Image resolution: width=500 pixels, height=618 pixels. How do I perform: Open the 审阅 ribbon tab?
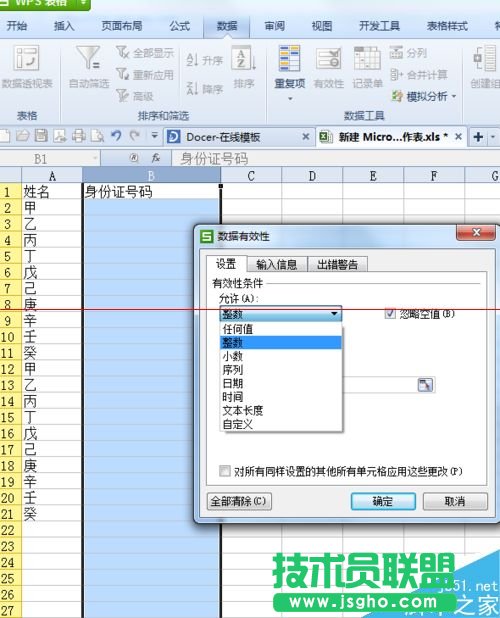274,26
